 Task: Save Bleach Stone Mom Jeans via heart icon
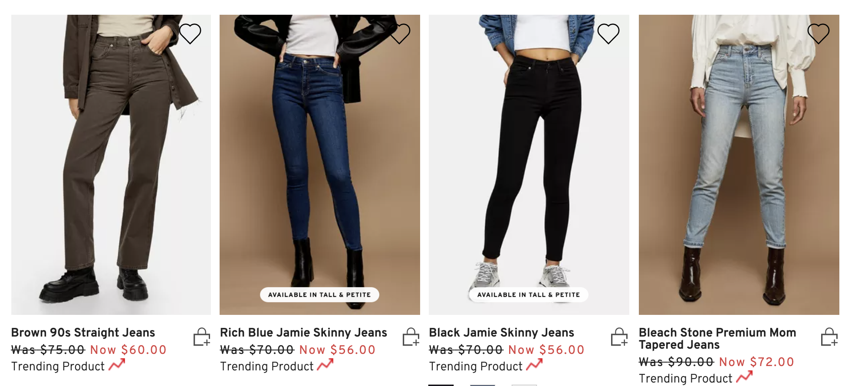point(819,33)
